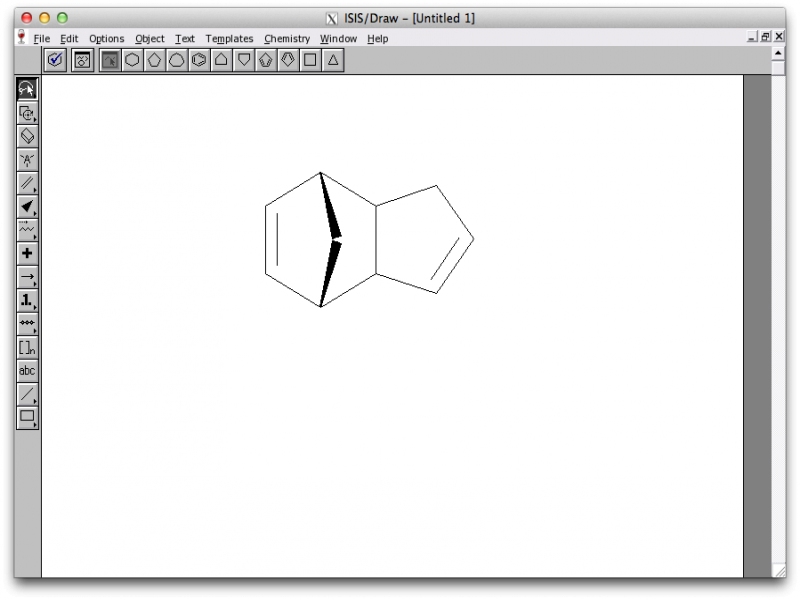The image size is (800, 600).
Task: Click the green zoom window button
Action: 62,18
